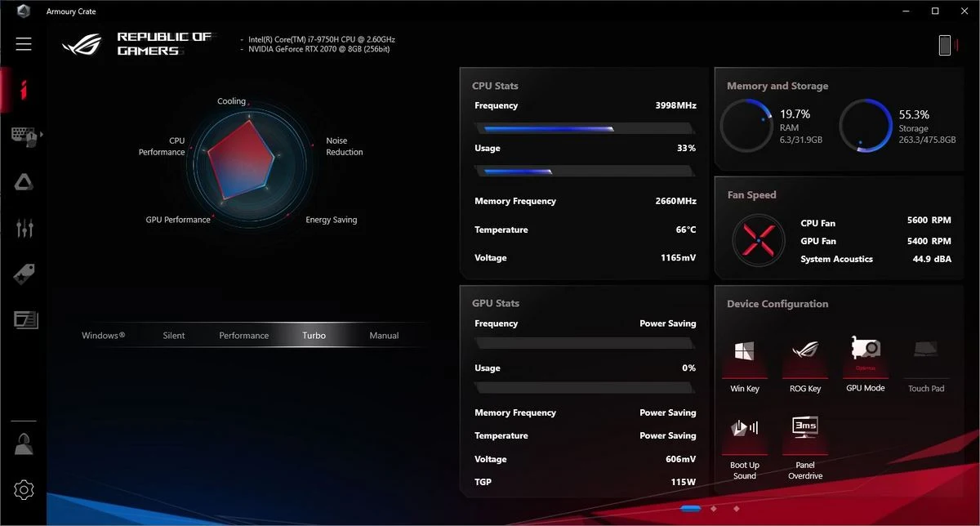Viewport: 980px width, 526px height.
Task: Click the 3998MHz frequency value
Action: coord(675,105)
